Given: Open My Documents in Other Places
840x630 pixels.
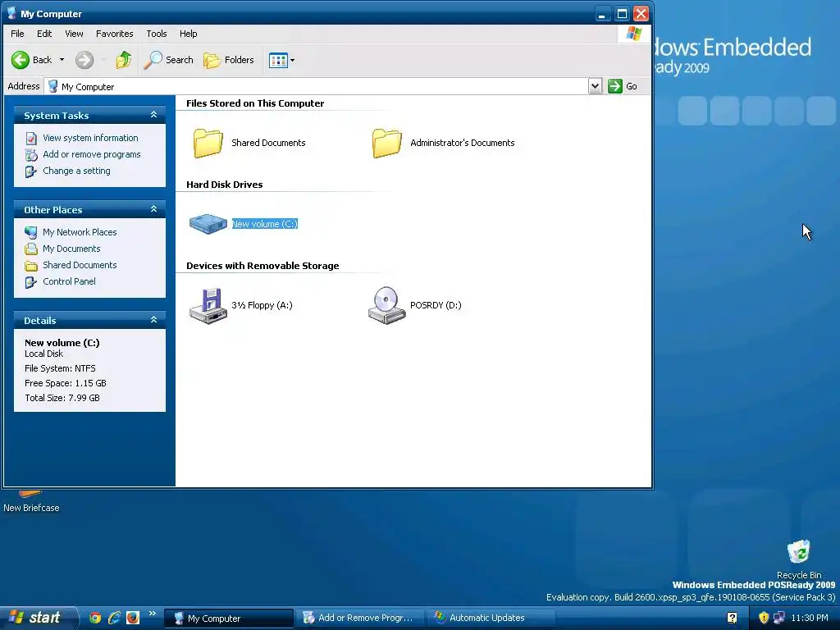Looking at the screenshot, I should [x=71, y=249].
